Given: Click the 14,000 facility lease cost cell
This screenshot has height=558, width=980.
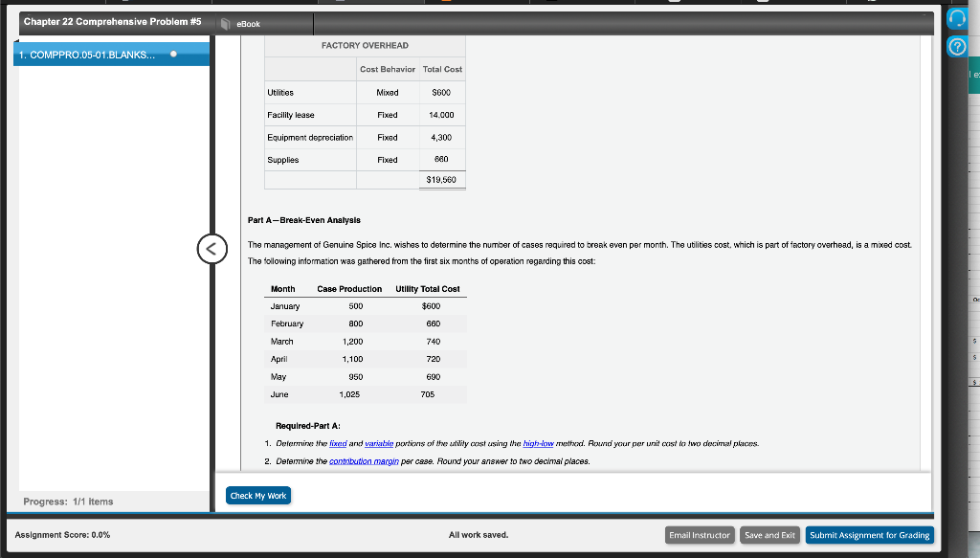Looking at the screenshot, I should [441, 115].
